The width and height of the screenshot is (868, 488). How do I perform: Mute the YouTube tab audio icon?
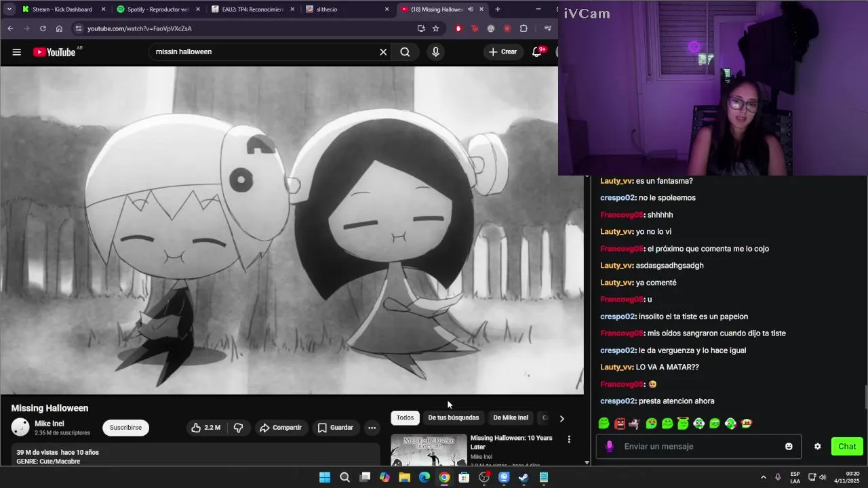click(471, 9)
